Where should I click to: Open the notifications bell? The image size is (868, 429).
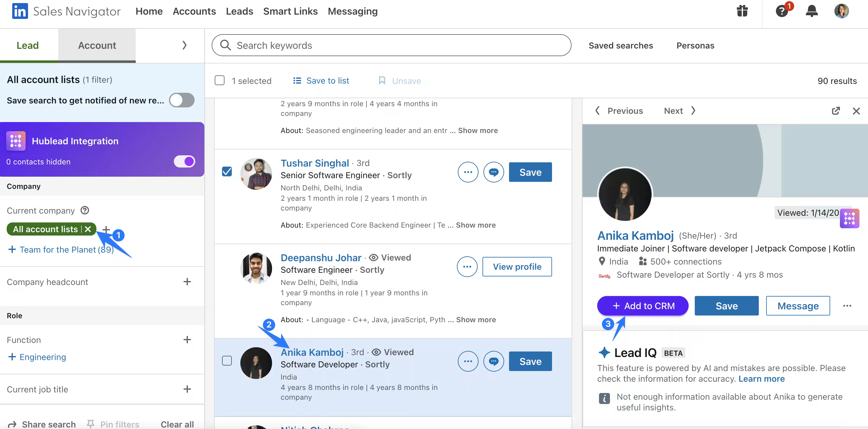click(811, 11)
